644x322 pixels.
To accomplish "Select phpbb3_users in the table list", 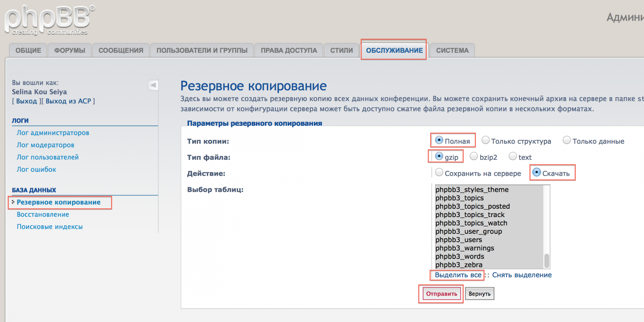I will point(459,240).
